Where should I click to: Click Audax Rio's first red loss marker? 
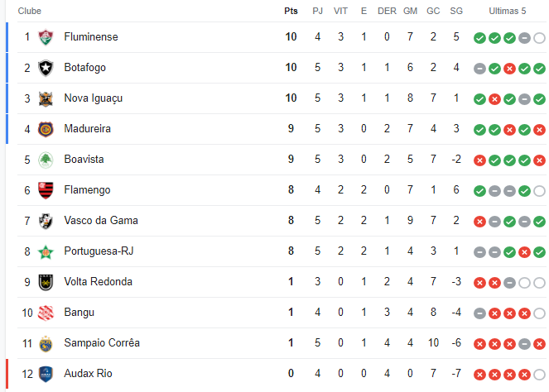pyautogui.click(x=479, y=375)
